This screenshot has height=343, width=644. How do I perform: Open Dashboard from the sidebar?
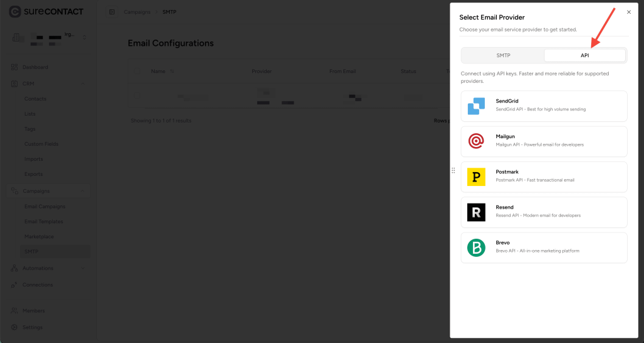click(35, 67)
